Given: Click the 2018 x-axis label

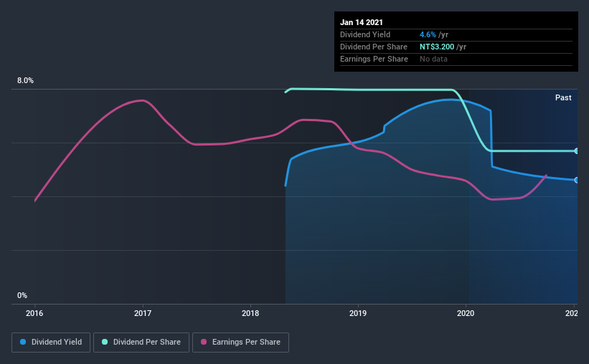Looking at the screenshot, I should pos(250,313).
